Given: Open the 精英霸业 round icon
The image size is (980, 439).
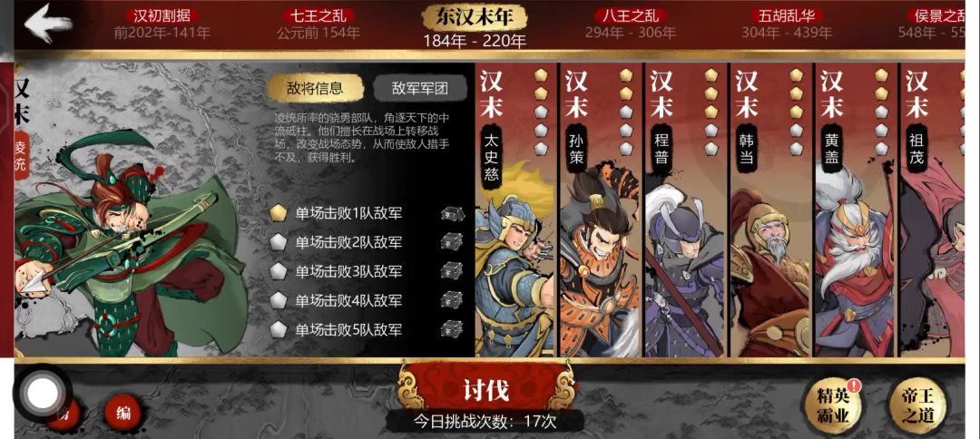Looking at the screenshot, I should pos(834,406).
